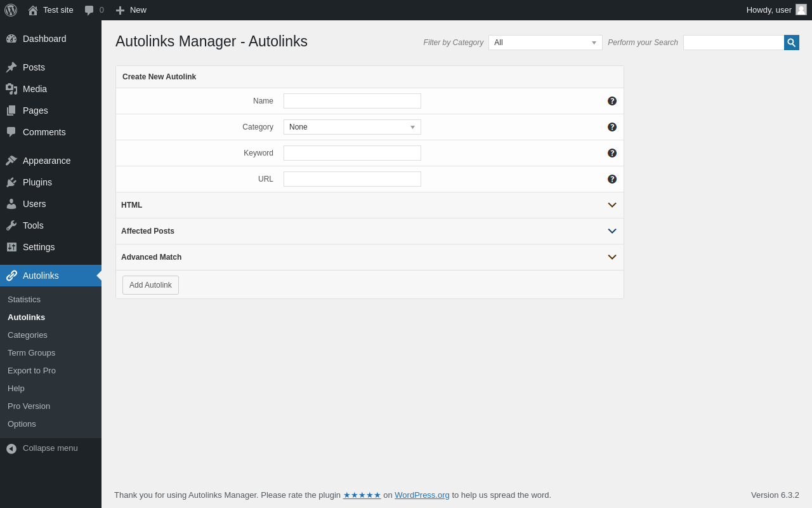
Task: Focus the Perform your Search field
Action: click(733, 43)
